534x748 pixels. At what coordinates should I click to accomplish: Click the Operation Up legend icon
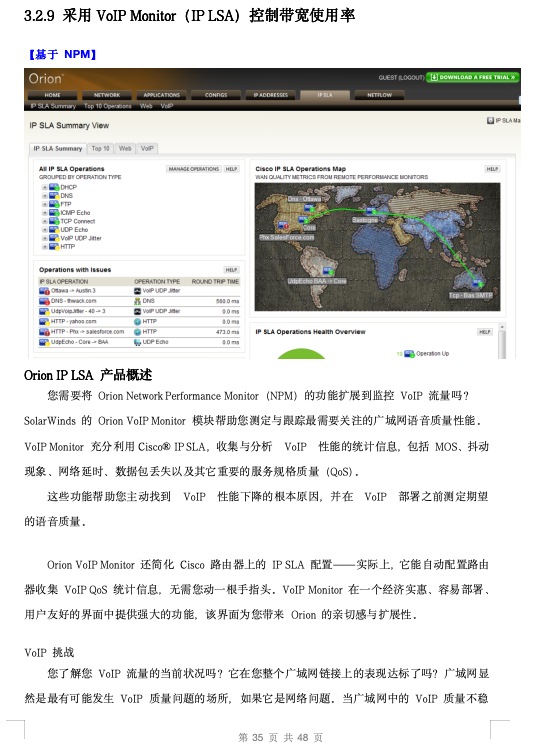pyautogui.click(x=409, y=353)
